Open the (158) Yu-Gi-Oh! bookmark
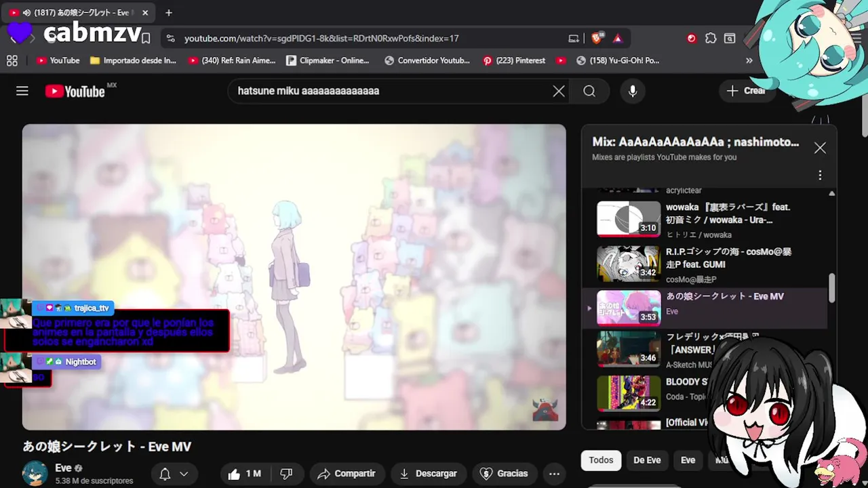 (617, 60)
